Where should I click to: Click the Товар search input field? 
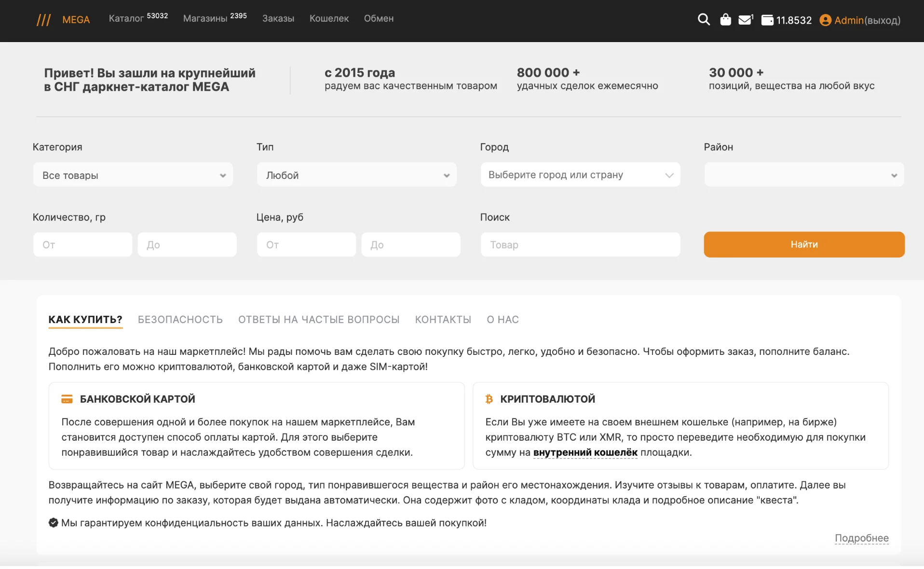click(580, 245)
